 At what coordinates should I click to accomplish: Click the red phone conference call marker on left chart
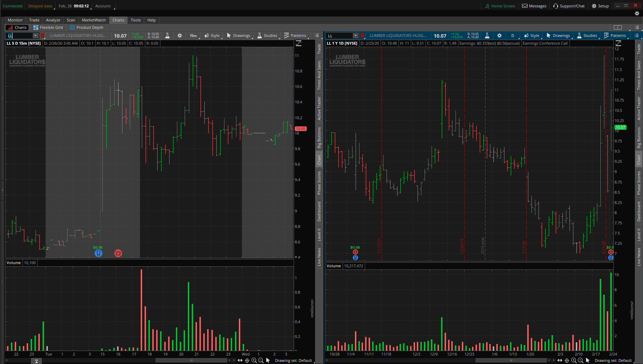click(118, 253)
